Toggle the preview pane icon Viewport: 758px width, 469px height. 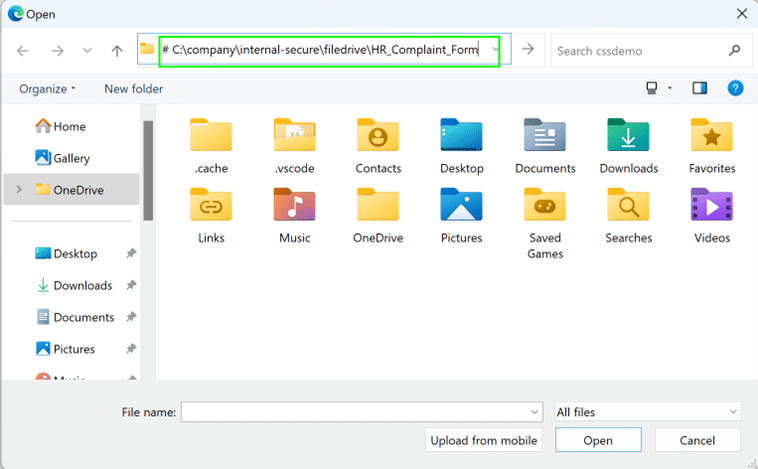coord(700,89)
